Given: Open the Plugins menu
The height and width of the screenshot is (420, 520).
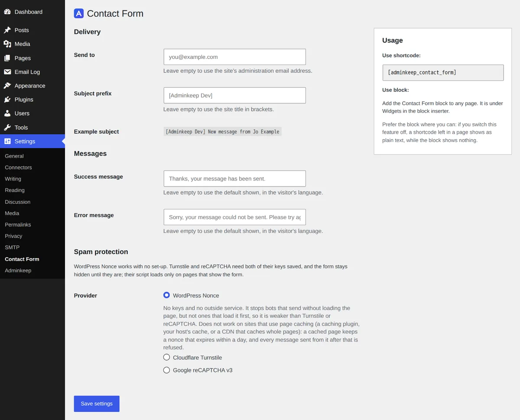Looking at the screenshot, I should (x=32, y=100).
